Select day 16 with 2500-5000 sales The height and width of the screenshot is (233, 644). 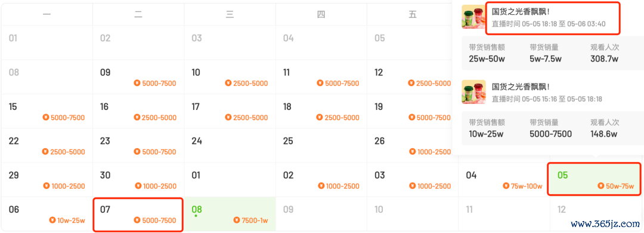138,111
